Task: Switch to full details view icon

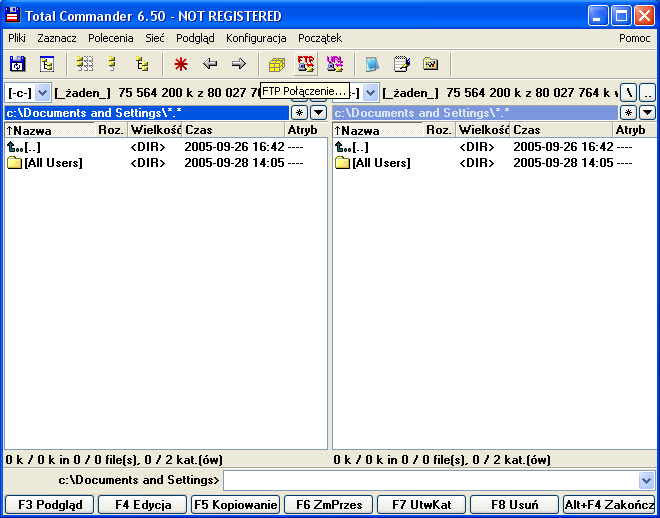Action: (112, 64)
